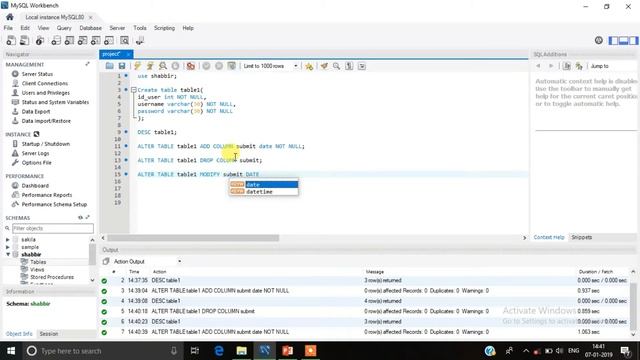The height and width of the screenshot is (360, 640).
Task: Search table data from main toolbar
Action: coord(124,40)
